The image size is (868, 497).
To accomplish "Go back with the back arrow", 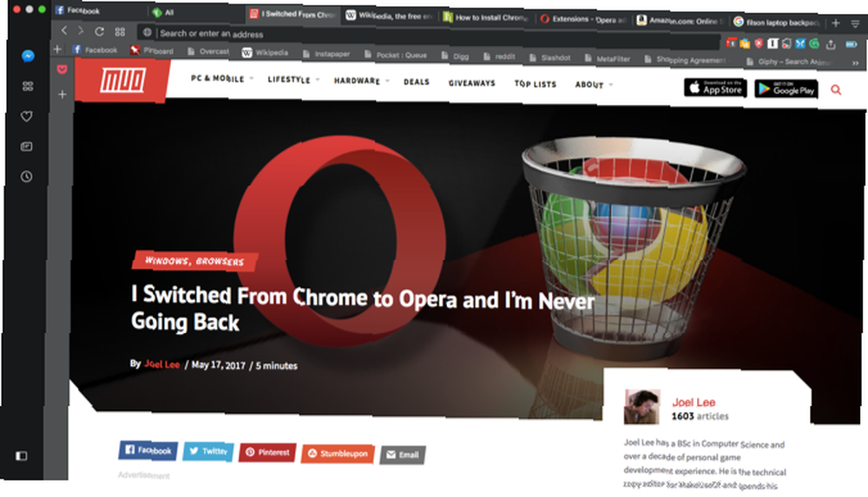I will point(64,30).
